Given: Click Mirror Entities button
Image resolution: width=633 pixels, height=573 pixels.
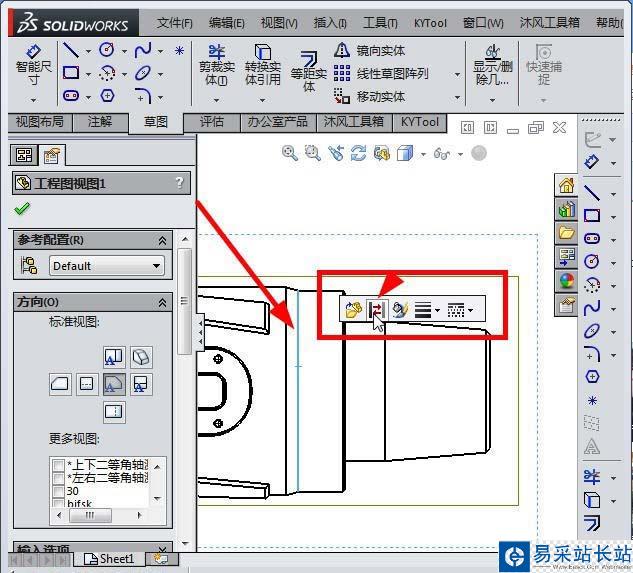Looking at the screenshot, I should tap(369, 51).
